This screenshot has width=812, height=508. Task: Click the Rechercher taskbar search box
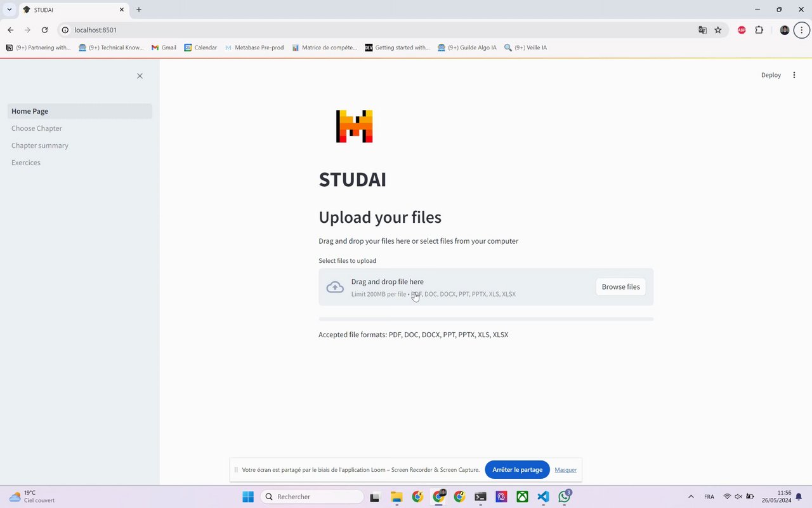[312, 497]
